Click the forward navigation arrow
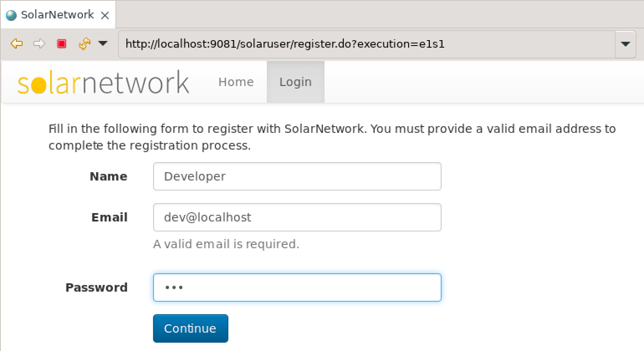Viewport: 644px width, 351px height. click(x=39, y=43)
